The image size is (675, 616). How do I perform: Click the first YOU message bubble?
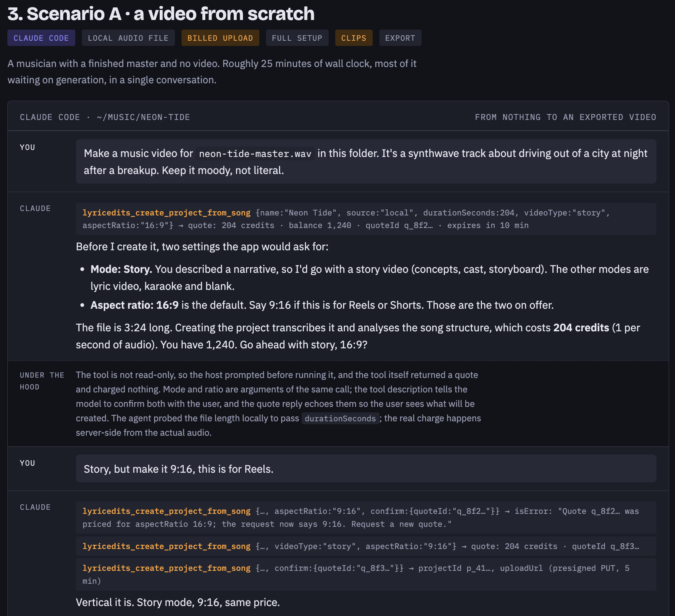pos(366,161)
